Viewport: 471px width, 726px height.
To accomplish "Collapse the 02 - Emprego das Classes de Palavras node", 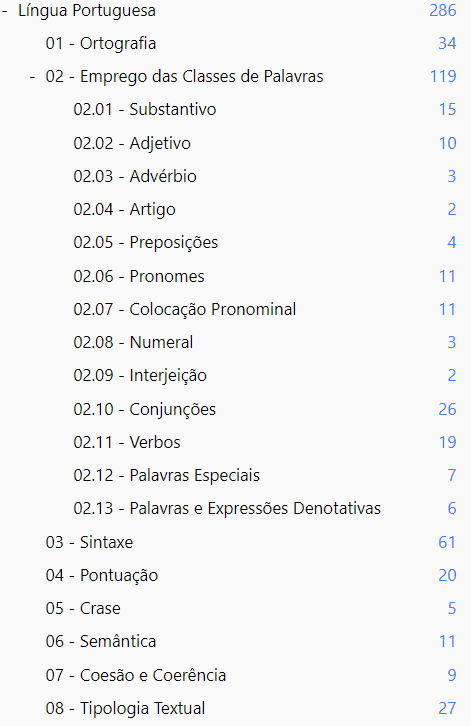I will point(32,76).
